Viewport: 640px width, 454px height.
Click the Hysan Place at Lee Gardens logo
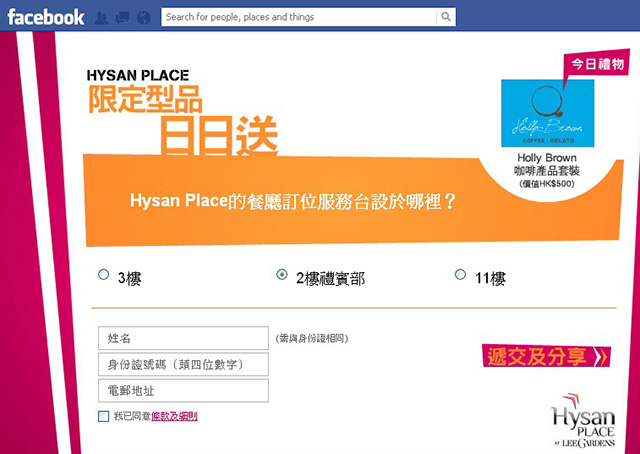click(x=583, y=421)
